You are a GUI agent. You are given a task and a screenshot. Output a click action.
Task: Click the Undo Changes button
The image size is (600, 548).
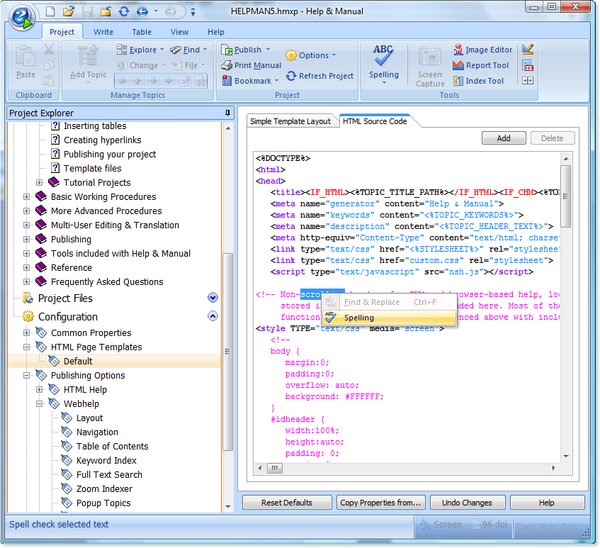[465, 503]
